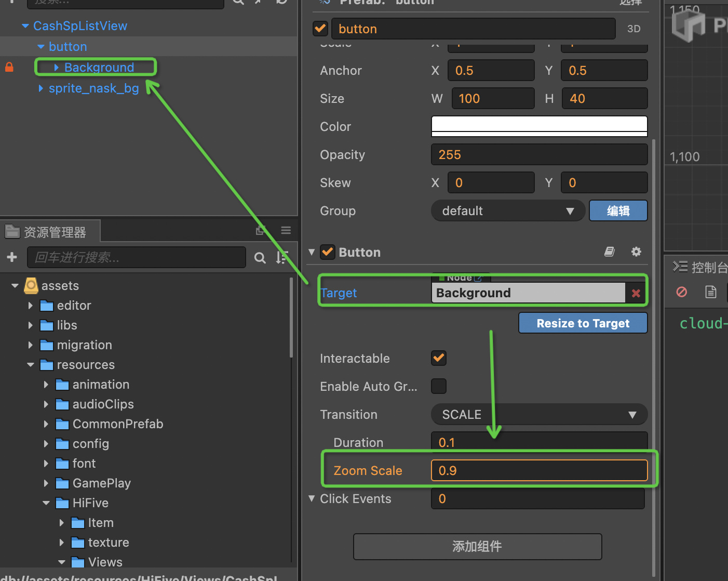Expand the GamePlay folder arrow
The height and width of the screenshot is (581, 728).
pos(46,483)
